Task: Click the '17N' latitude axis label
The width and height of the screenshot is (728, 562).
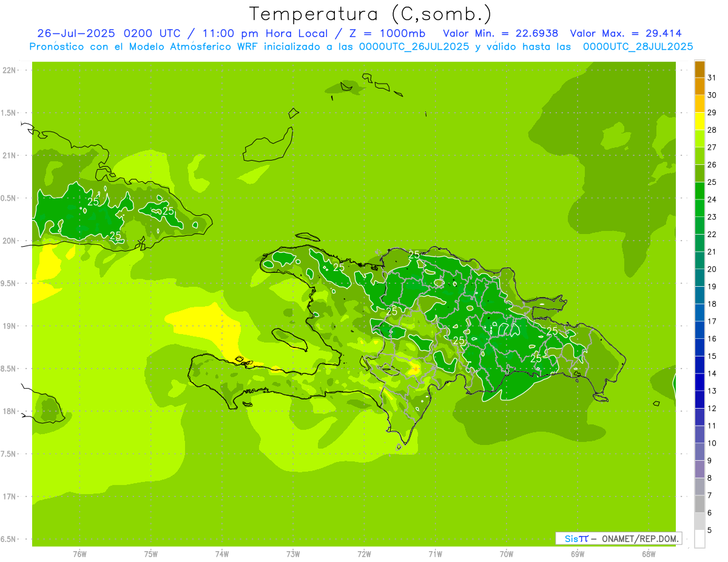Action: click(x=9, y=497)
